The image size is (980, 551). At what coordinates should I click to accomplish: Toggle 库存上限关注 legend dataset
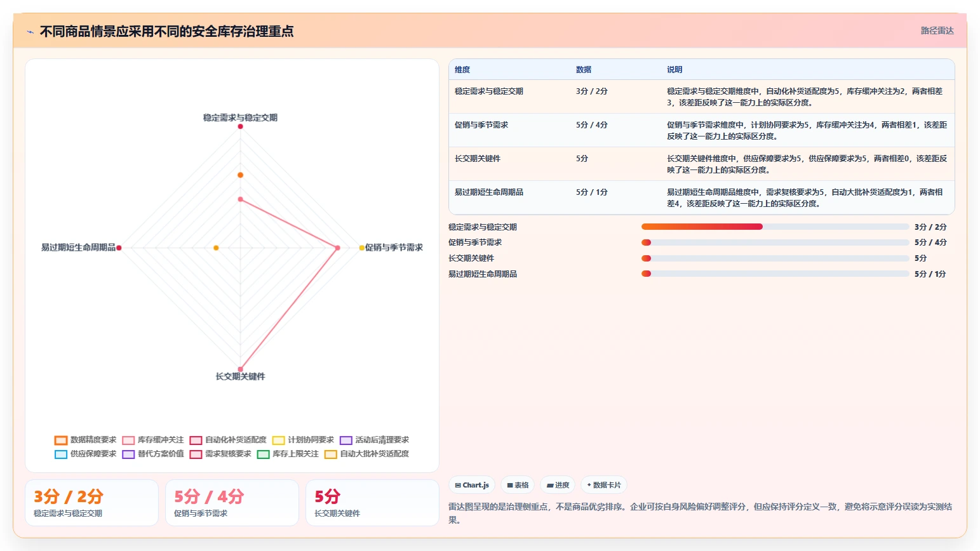(x=288, y=454)
